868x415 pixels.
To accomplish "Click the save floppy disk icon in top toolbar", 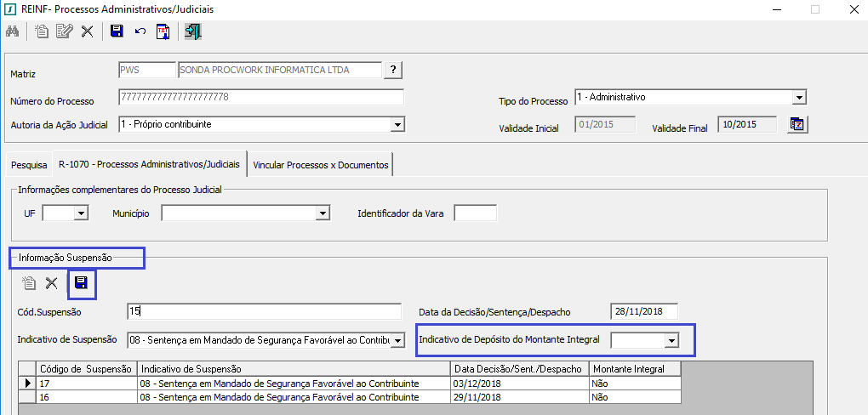I will click(x=117, y=32).
